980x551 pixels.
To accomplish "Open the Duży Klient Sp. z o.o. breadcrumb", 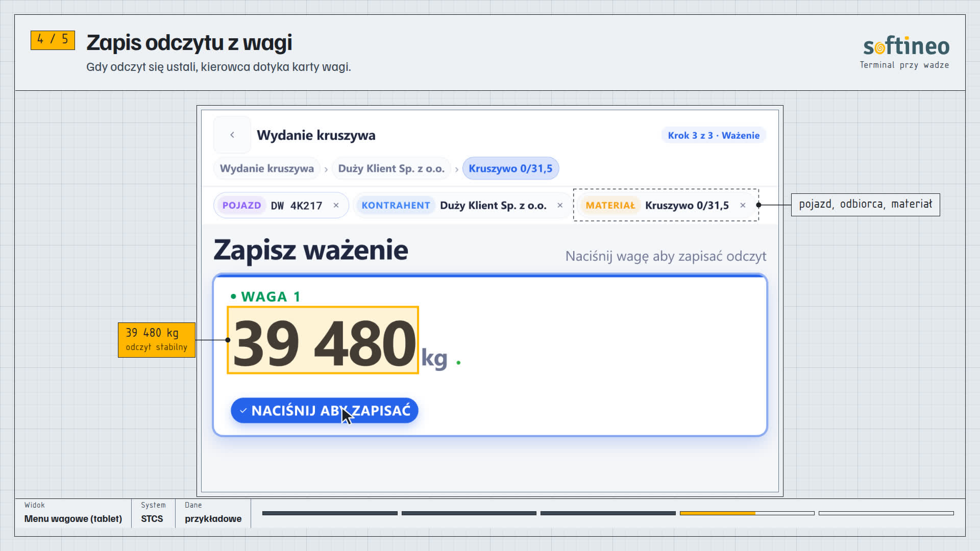I will click(x=391, y=168).
